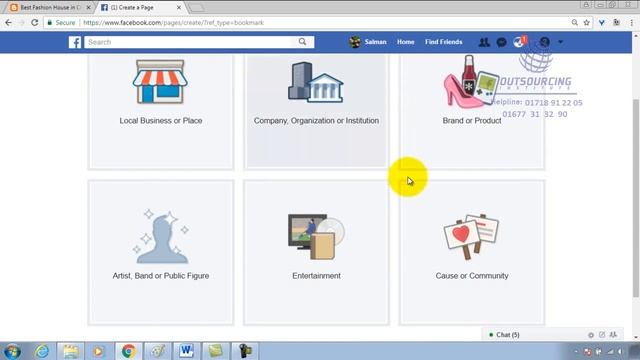Bookmark this page with the star

pos(587,23)
